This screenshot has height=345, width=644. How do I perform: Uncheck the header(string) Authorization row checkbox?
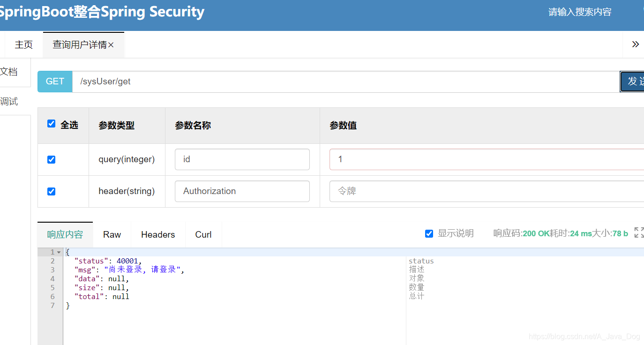(x=52, y=191)
